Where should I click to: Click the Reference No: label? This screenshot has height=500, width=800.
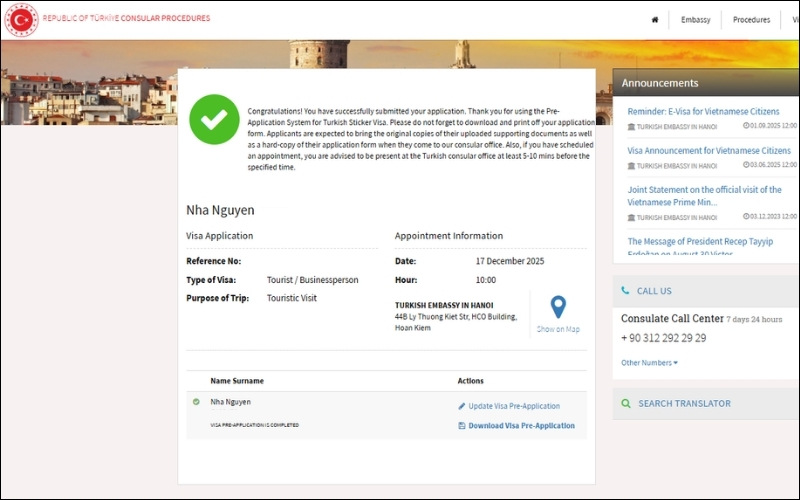coord(213,261)
